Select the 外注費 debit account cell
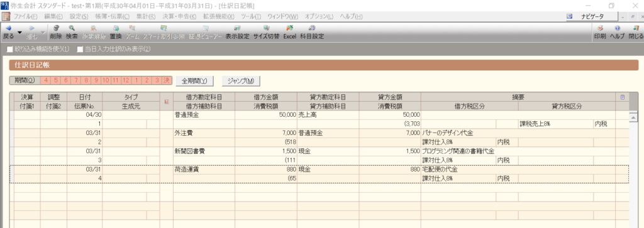 point(204,134)
